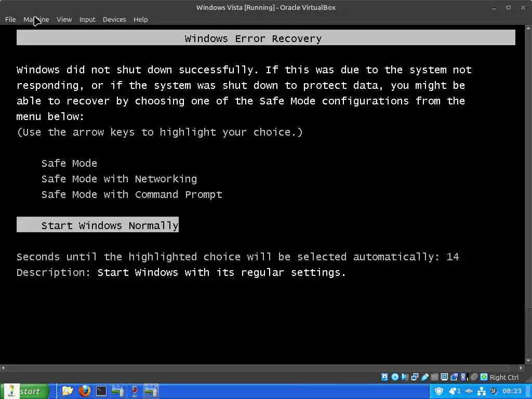Click the audio status icon

(405, 377)
